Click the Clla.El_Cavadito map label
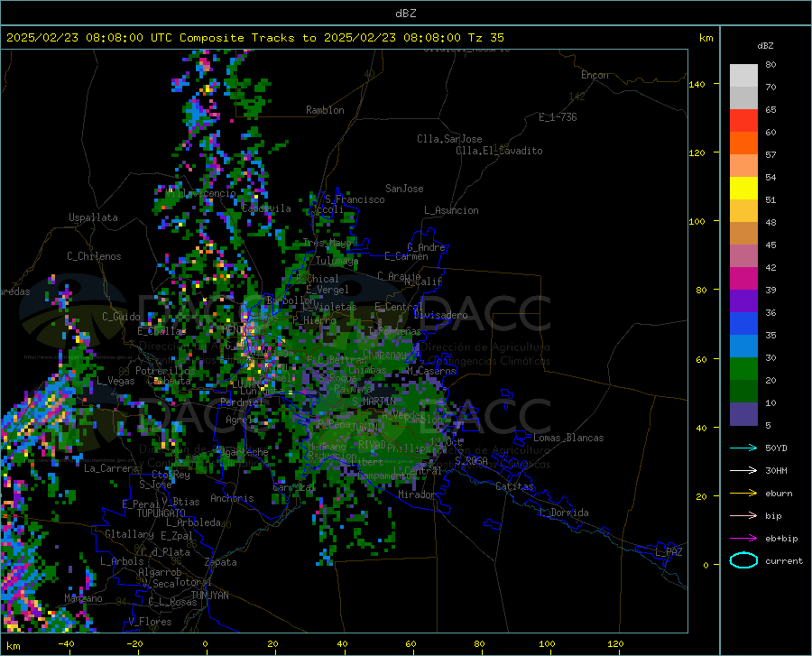This screenshot has width=812, height=656. [499, 151]
